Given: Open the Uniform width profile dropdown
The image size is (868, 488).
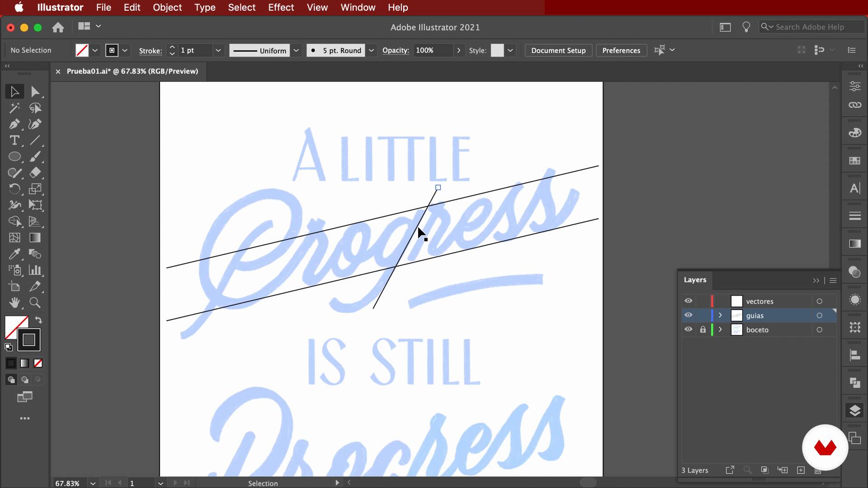Looking at the screenshot, I should point(296,51).
